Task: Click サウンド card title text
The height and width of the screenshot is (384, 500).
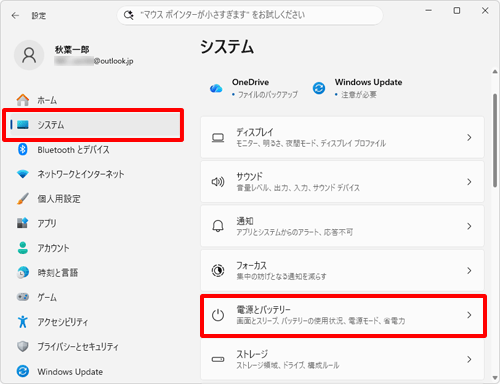Action: 249,177
